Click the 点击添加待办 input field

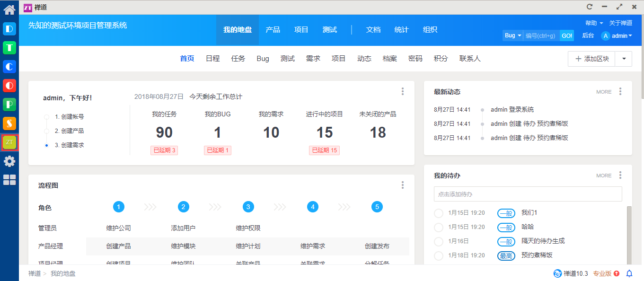pos(528,194)
